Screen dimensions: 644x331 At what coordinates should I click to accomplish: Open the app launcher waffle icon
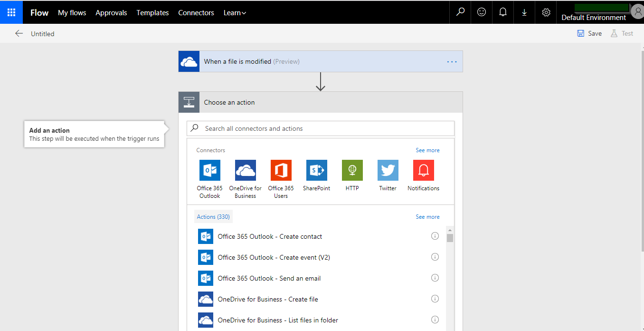[x=11, y=12]
